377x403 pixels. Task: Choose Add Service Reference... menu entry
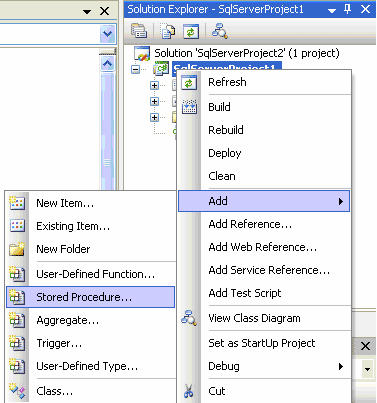263,270
